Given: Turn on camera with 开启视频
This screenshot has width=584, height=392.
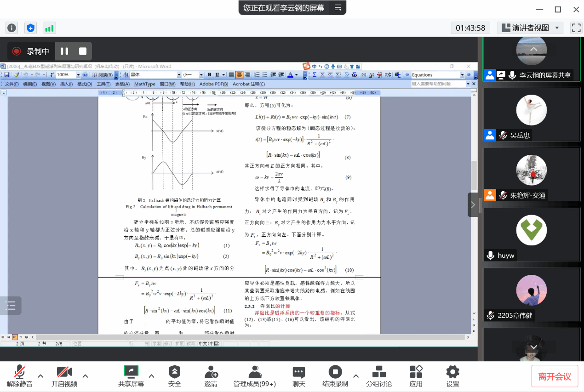Looking at the screenshot, I should pyautogui.click(x=64, y=376).
